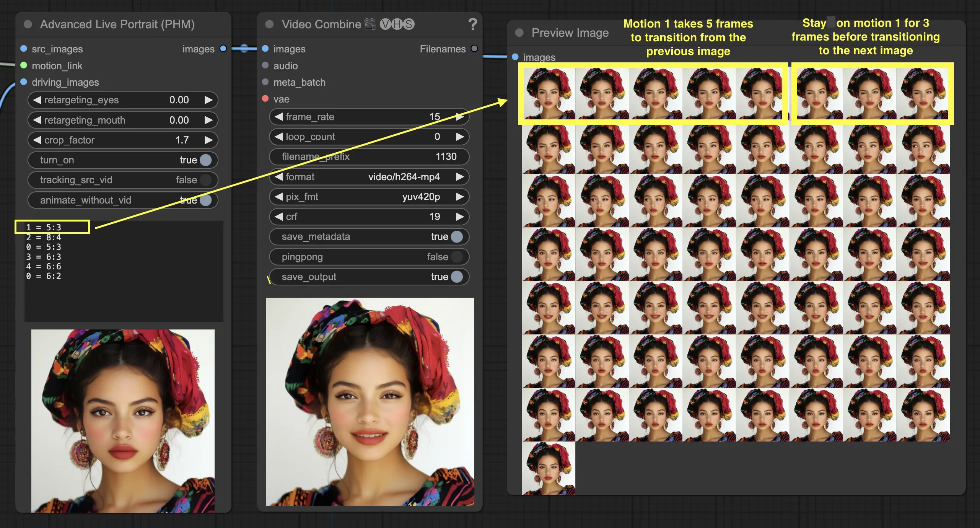The height and width of the screenshot is (528, 980).
Task: Click the audio input socket
Action: tap(265, 65)
